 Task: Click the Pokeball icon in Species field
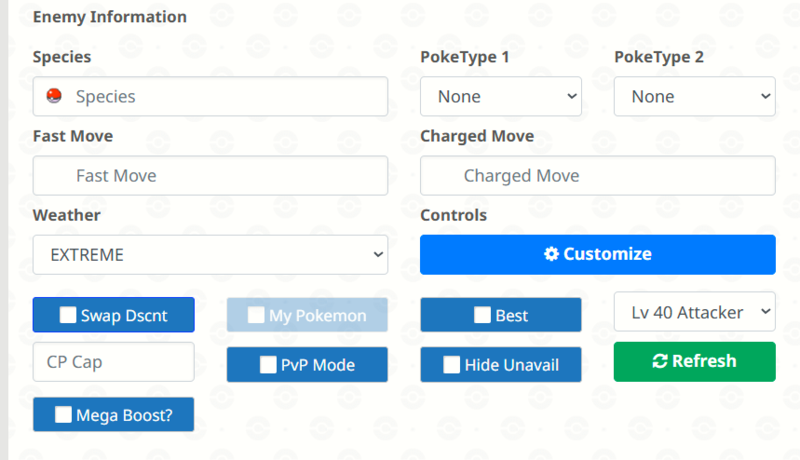(54, 96)
